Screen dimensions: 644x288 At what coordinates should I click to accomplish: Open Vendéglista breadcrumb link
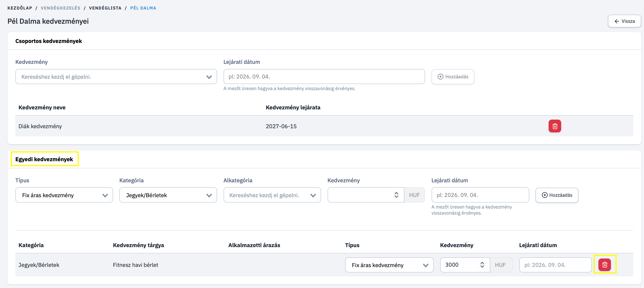coord(105,8)
